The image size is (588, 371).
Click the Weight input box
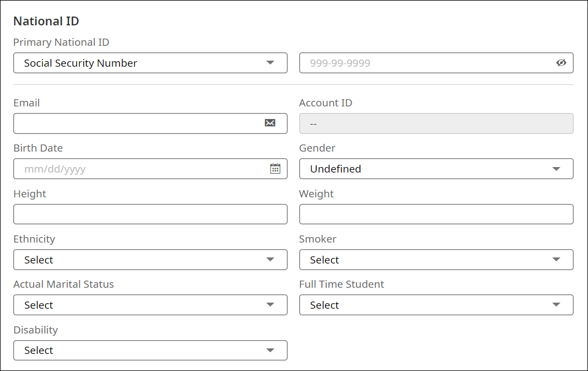(x=436, y=214)
